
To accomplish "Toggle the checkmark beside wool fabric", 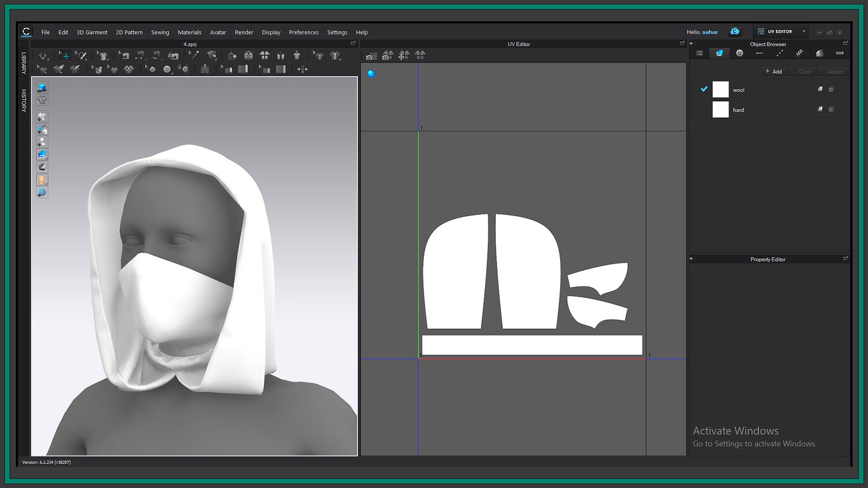I will click(704, 89).
